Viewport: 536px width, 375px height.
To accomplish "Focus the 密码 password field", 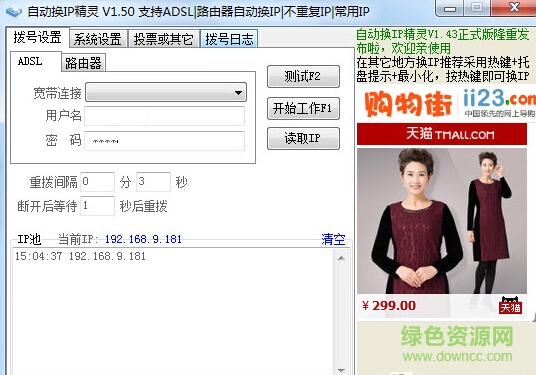I will (164, 140).
